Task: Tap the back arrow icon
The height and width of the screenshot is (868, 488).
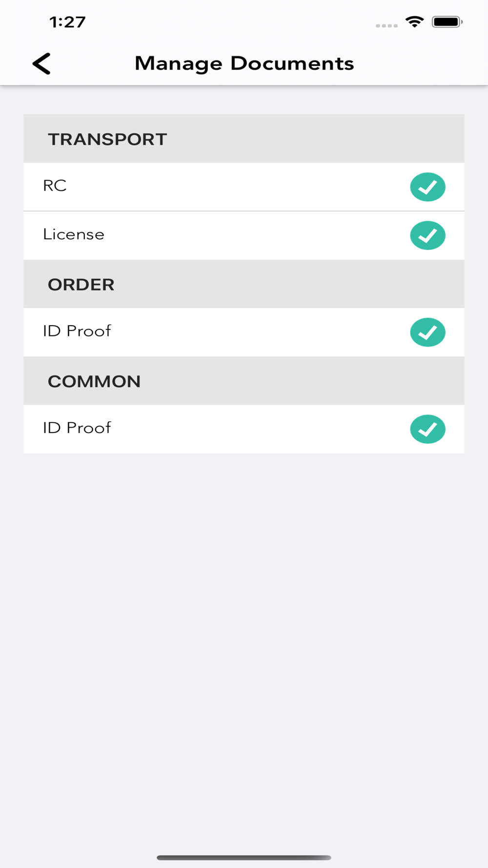Action: click(x=42, y=63)
